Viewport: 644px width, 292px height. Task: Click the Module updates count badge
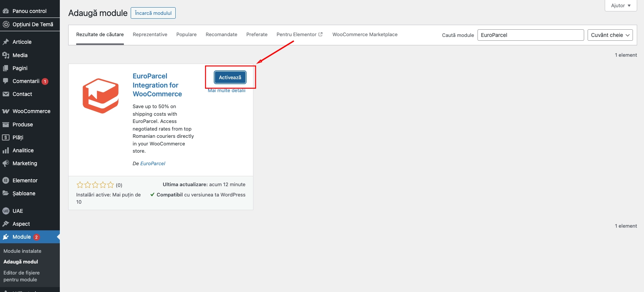coord(37,237)
